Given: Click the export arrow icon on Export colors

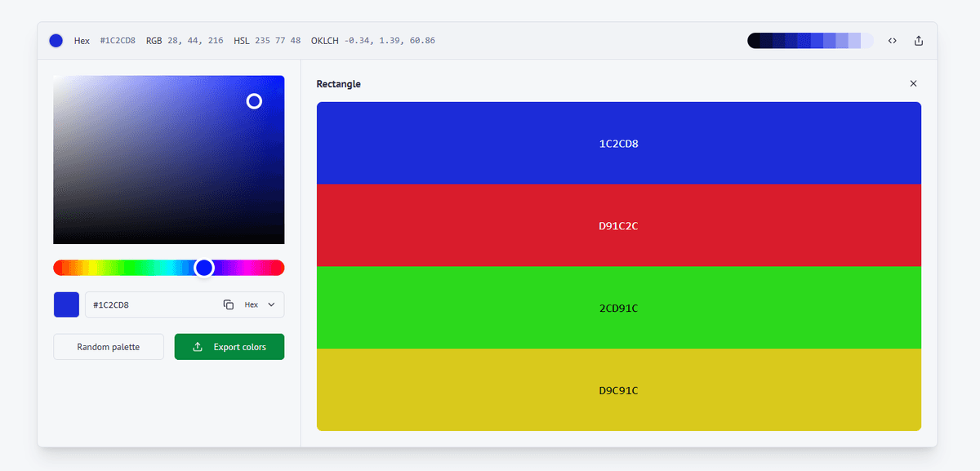Looking at the screenshot, I should [x=197, y=346].
